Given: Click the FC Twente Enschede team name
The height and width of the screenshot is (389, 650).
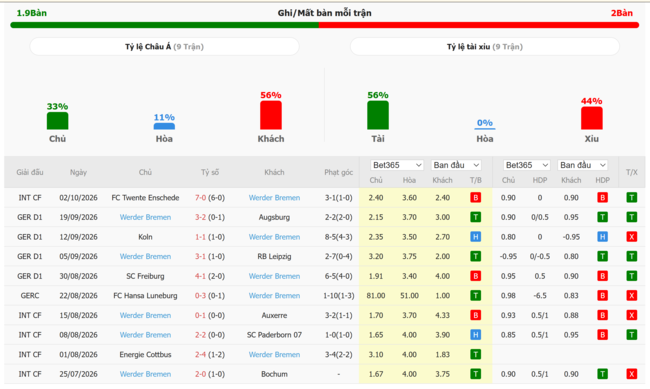Looking at the screenshot, I should (x=145, y=198).
